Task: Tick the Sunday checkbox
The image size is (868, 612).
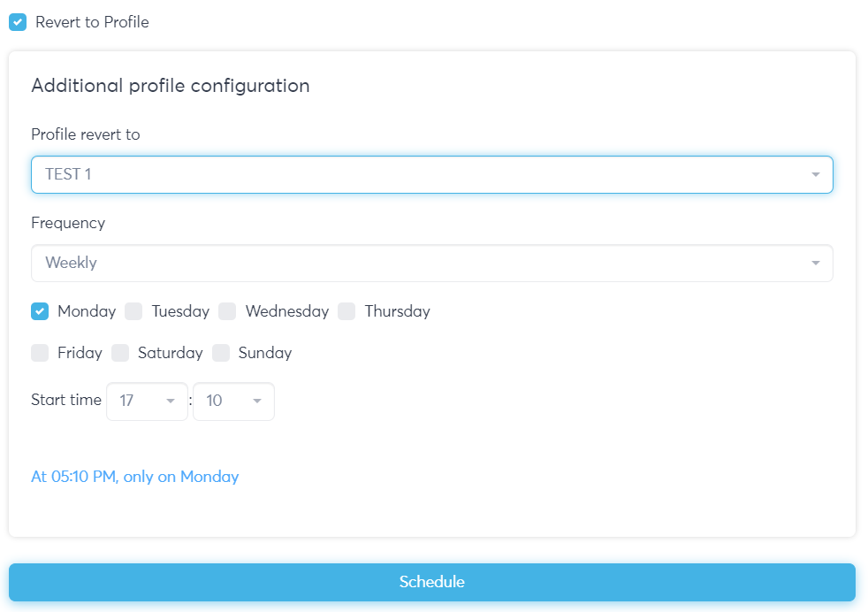Action: 221,353
